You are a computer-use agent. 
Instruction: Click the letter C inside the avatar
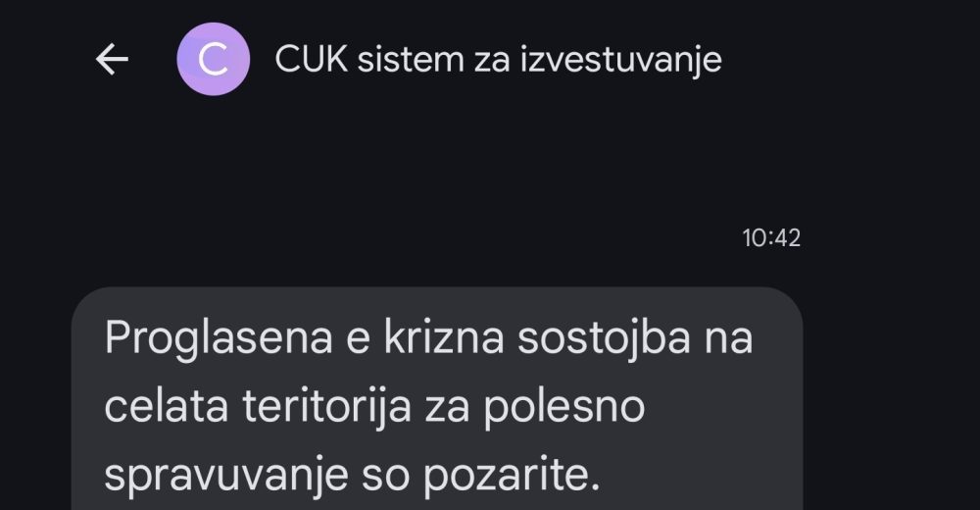point(213,60)
